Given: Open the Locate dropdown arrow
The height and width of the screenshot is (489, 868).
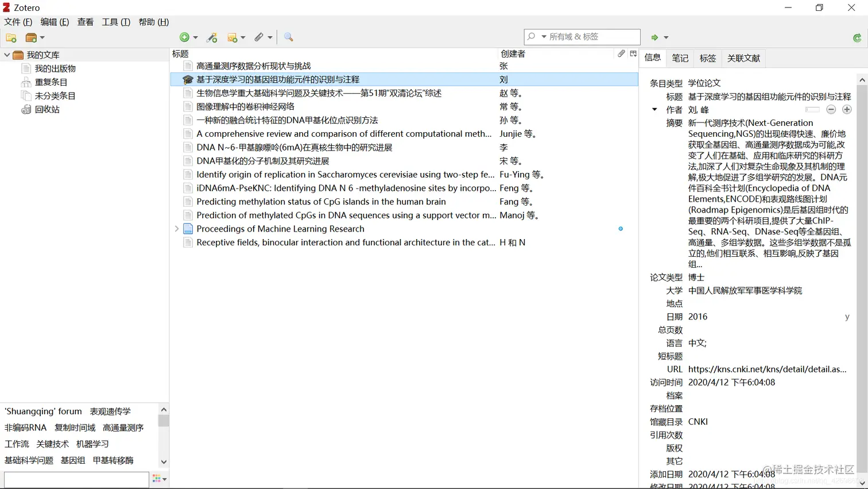Looking at the screenshot, I should tap(666, 37).
